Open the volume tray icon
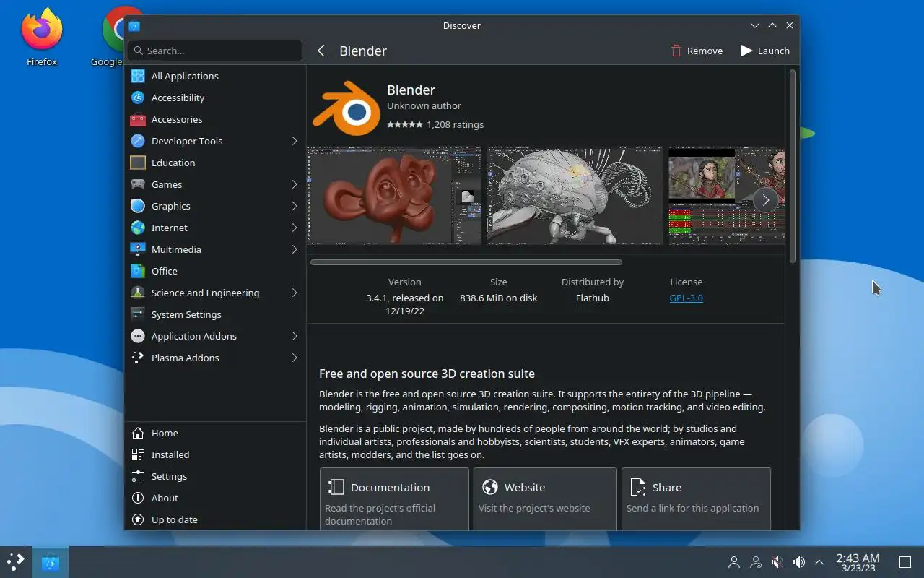The image size is (924, 578). click(798, 562)
